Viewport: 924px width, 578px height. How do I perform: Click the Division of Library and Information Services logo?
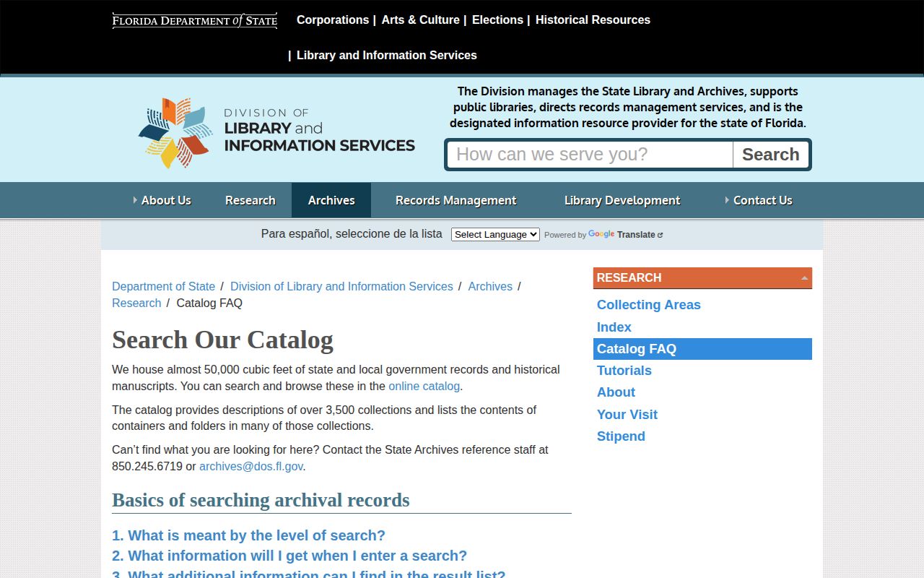click(x=276, y=133)
